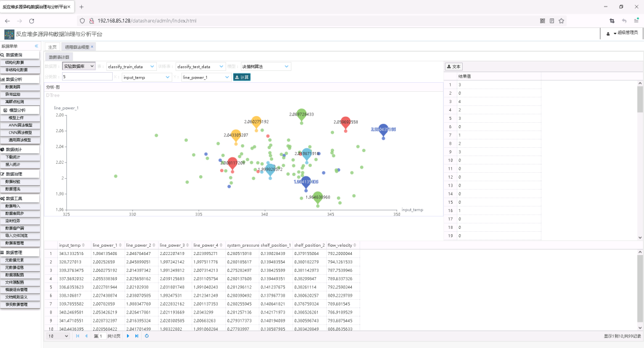Viewport: 644px width, 348px height.
Task: Open the ANN算法模型 menu item
Action: point(20,125)
